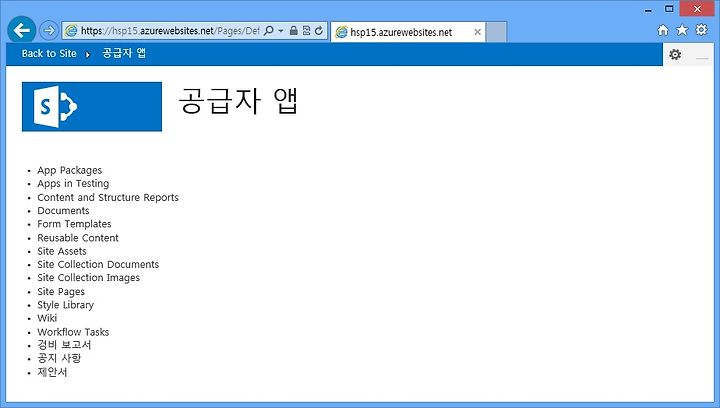
Task: Open Favorites star icon
Action: [x=682, y=30]
